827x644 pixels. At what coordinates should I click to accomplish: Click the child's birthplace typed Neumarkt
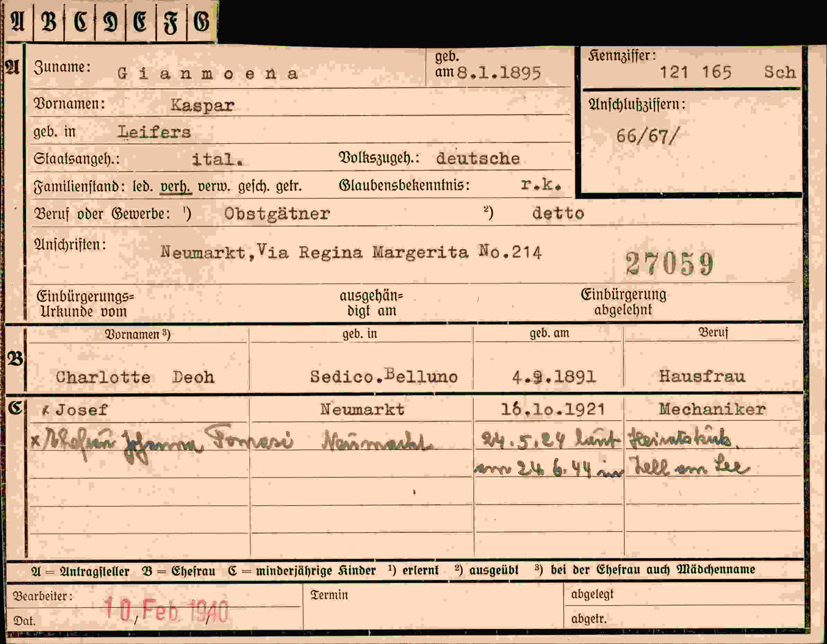point(362,409)
